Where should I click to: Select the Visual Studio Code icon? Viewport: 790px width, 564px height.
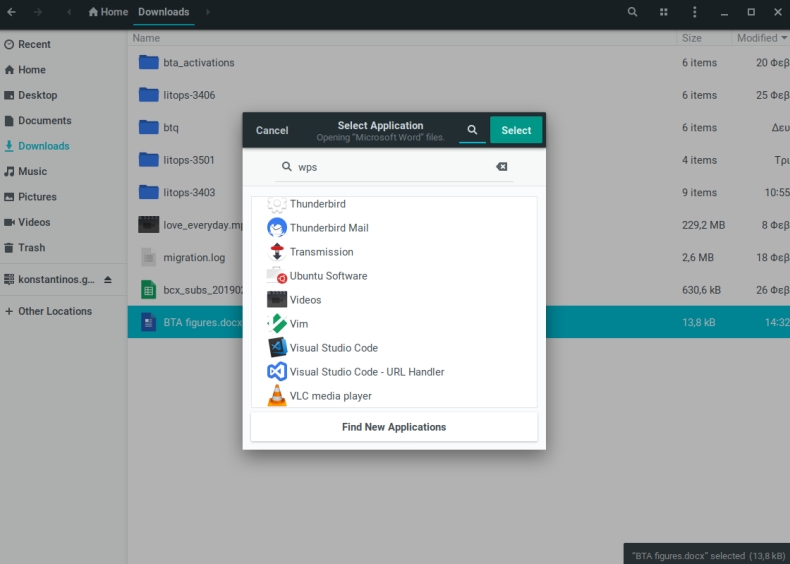277,348
